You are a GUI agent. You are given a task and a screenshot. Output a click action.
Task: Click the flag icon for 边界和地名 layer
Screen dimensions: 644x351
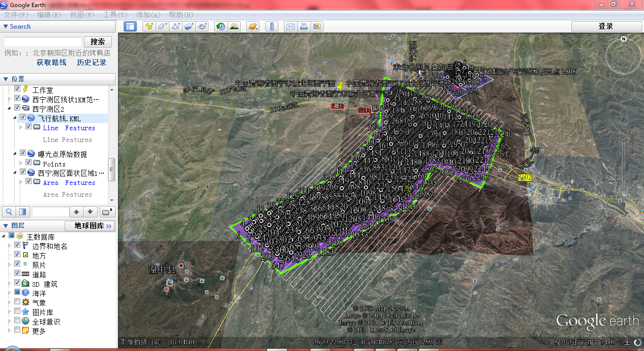pyautogui.click(x=25, y=246)
